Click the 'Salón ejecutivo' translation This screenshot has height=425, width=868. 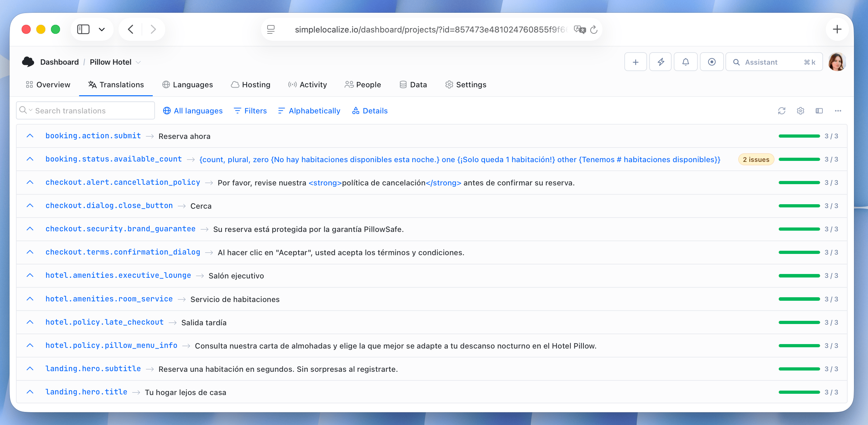tap(236, 276)
